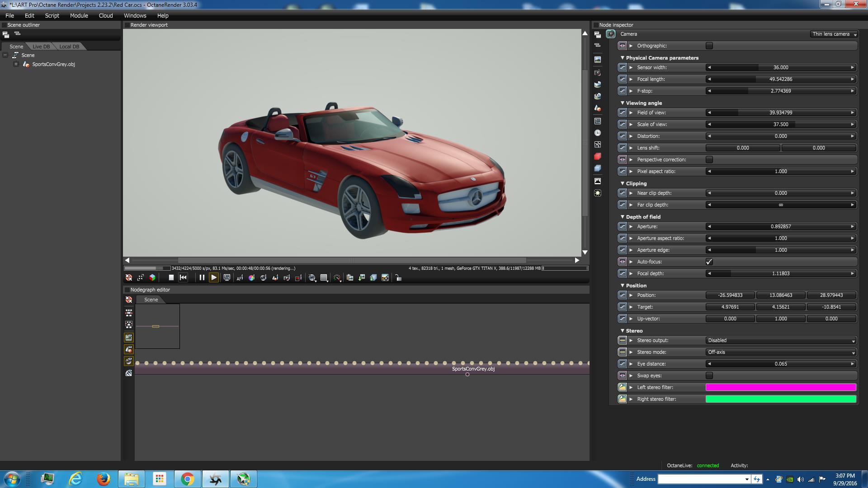The width and height of the screenshot is (868, 488).
Task: Open the Thin lens camera dropdown
Action: click(834, 34)
